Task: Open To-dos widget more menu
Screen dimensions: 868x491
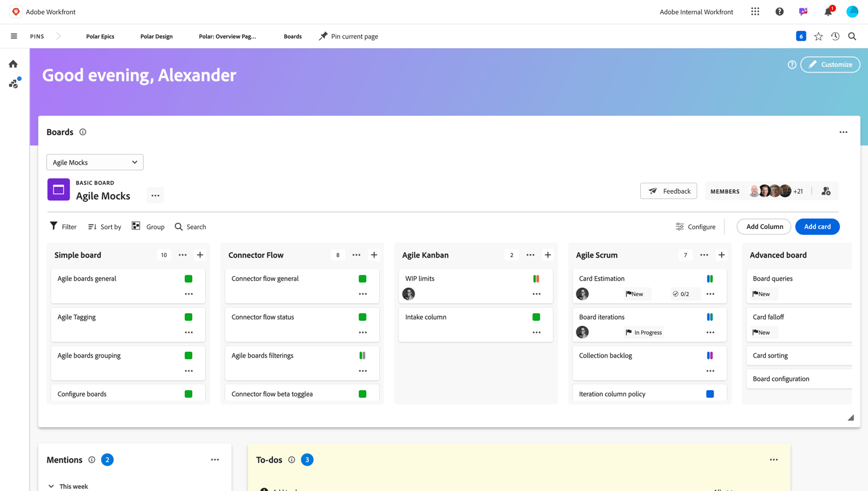Action: point(774,460)
